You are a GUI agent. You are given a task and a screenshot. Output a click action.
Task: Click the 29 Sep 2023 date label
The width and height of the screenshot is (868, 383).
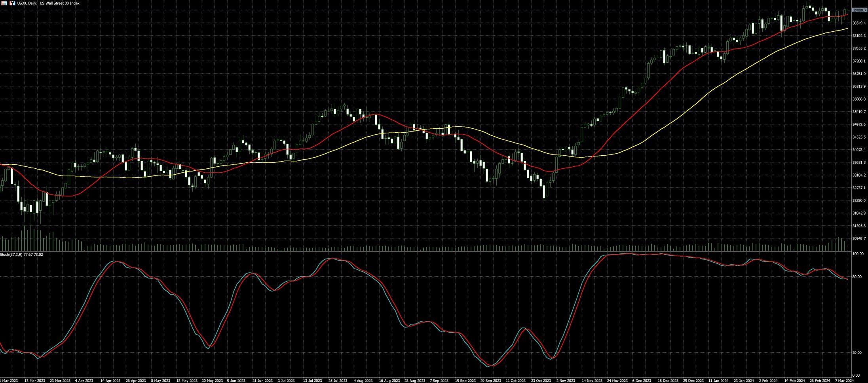coord(490,381)
